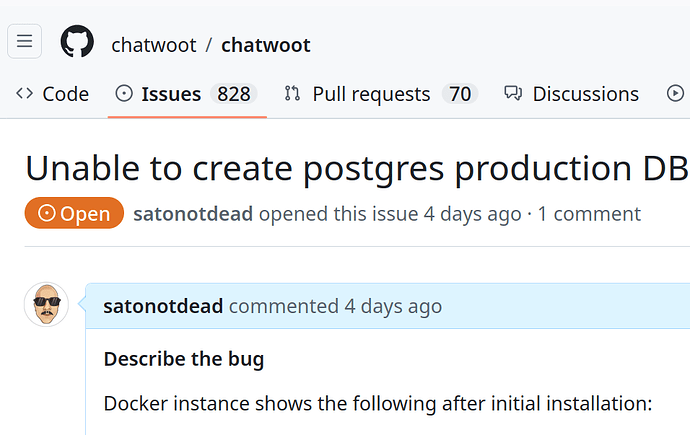The image size is (690, 435).
Task: Click the Issues circle-dot icon
Action: [124, 94]
